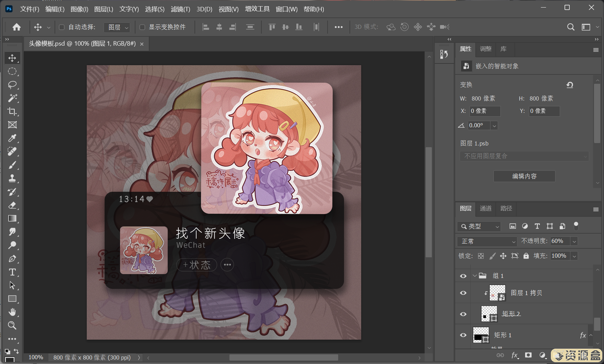
Task: Open the 滤镜(T) menu
Action: point(180,9)
